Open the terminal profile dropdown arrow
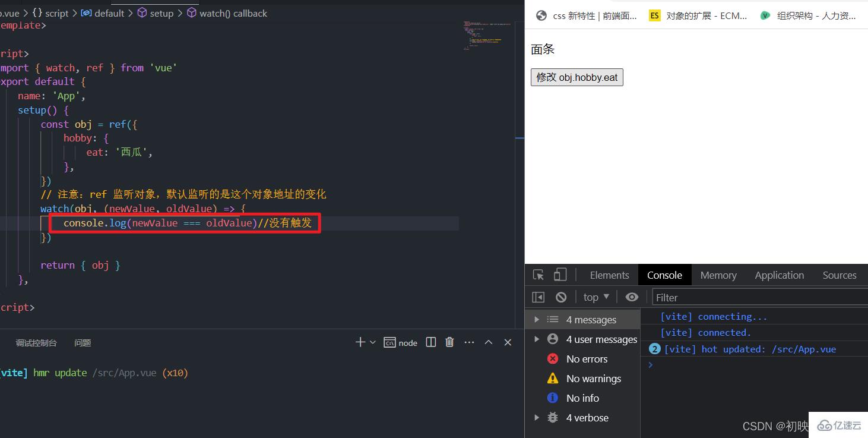 point(371,342)
